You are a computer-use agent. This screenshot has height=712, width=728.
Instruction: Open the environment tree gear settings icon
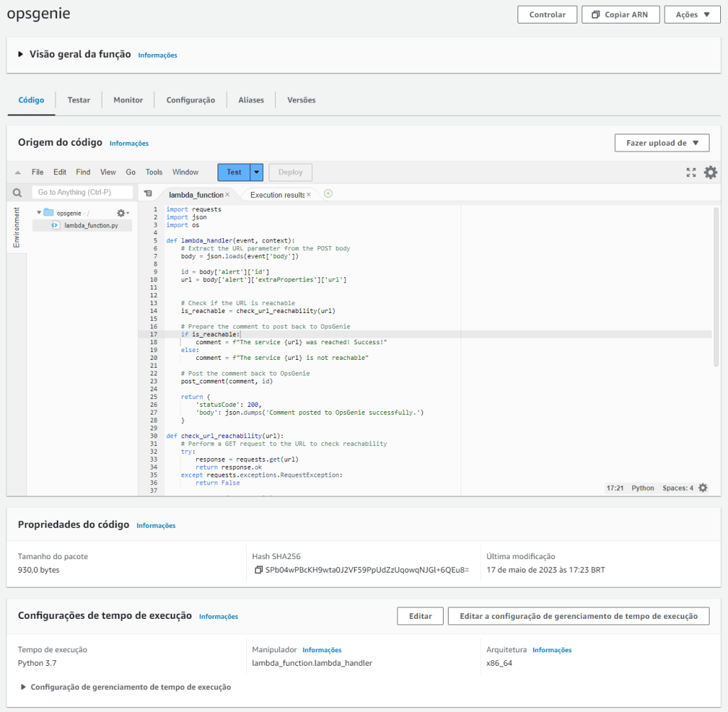coord(122,213)
